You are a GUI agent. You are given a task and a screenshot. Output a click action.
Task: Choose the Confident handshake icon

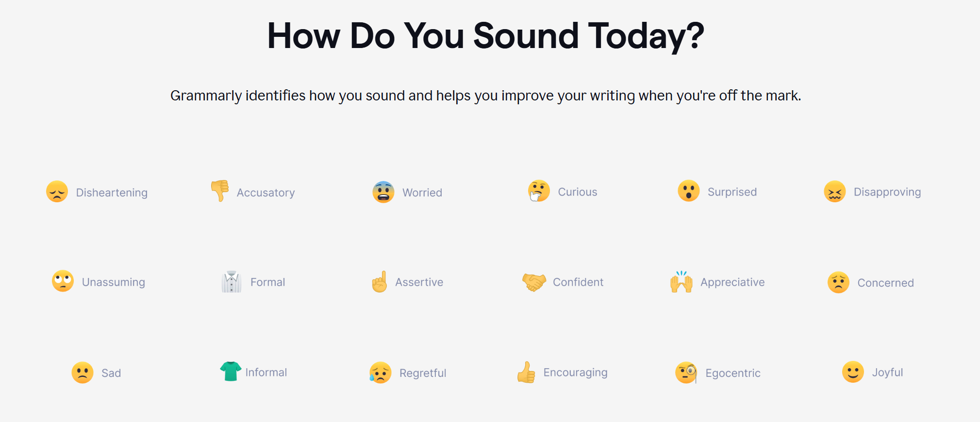(534, 282)
